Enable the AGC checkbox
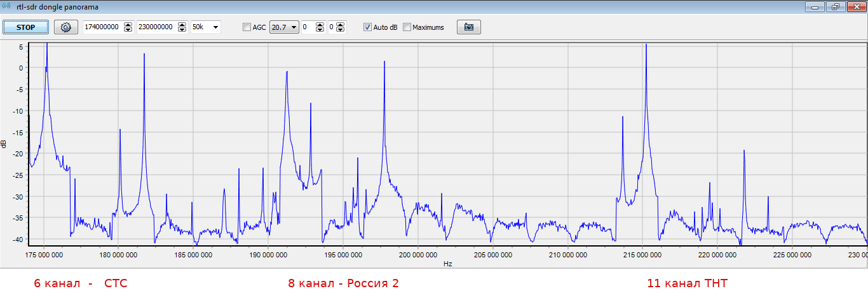This screenshot has width=868, height=305. point(247,27)
